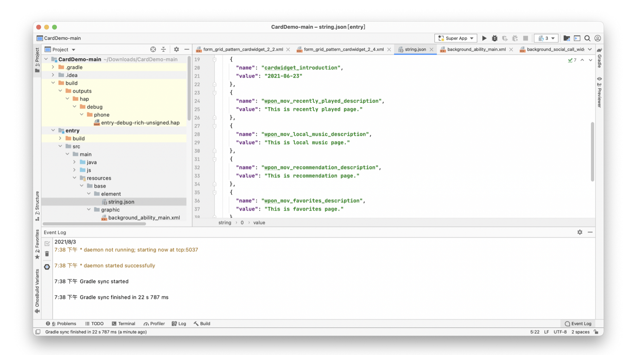The width and height of the screenshot is (644, 355).
Task: Click the LF line separator indicator
Action: (x=546, y=332)
